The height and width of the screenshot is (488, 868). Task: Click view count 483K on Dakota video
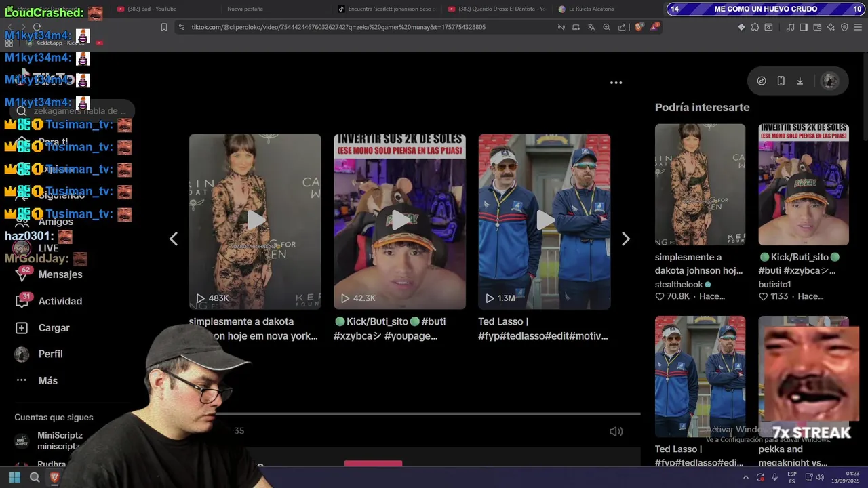[x=218, y=298]
